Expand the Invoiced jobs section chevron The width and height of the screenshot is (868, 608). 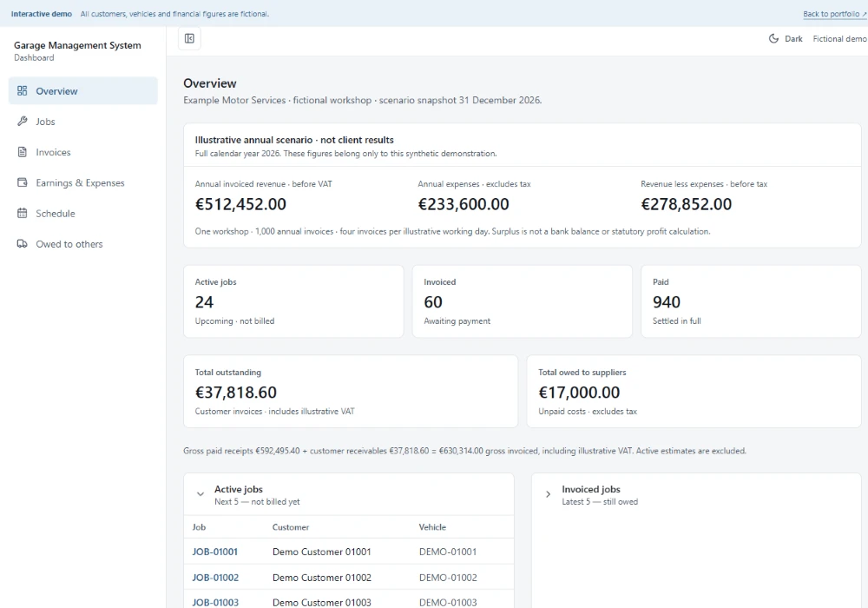[x=548, y=494]
